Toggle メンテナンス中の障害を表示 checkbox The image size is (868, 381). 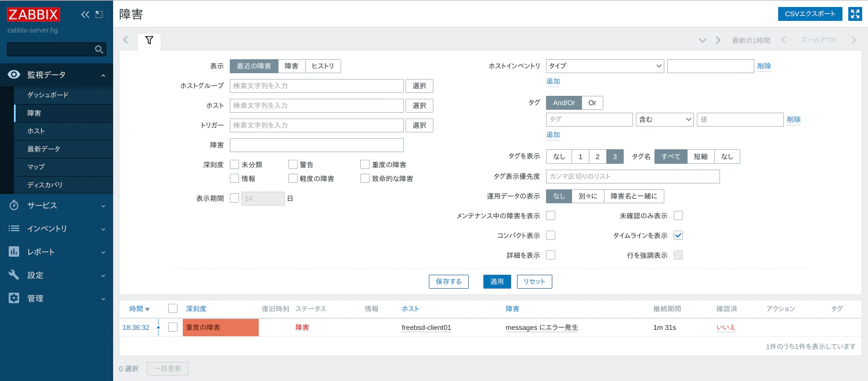pyautogui.click(x=551, y=215)
